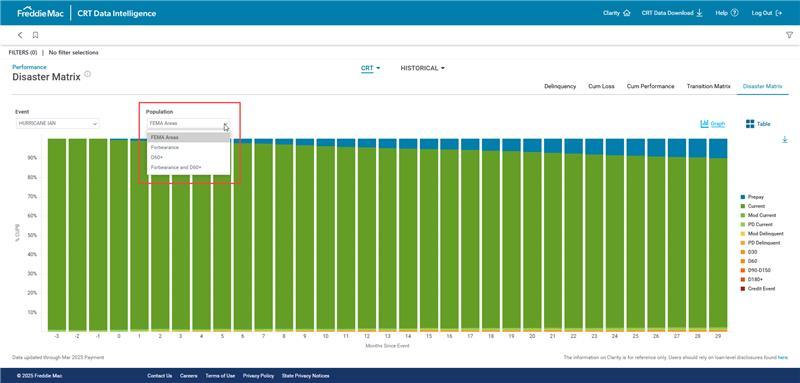This screenshot has width=800, height=383.
Task: Switch to the Cum Loss tab
Action: (601, 87)
